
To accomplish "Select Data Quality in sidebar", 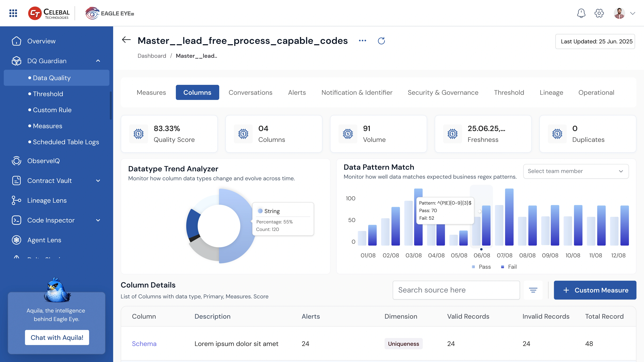I will coord(56,78).
